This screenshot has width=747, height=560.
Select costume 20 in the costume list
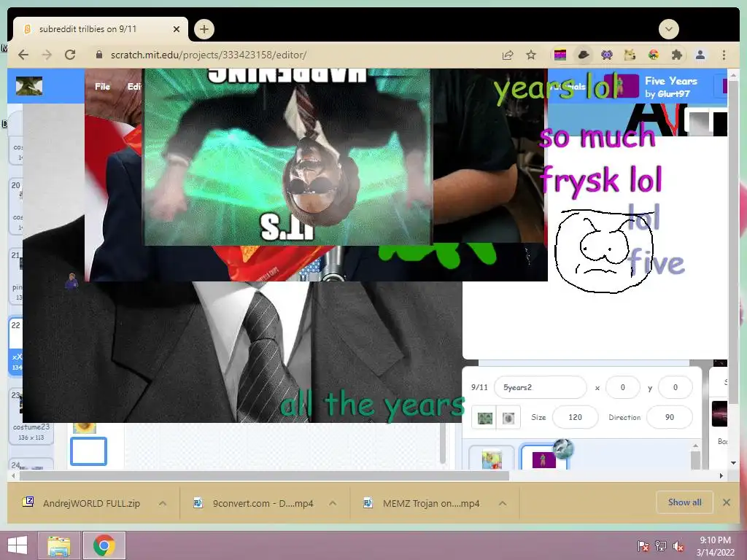click(x=16, y=206)
